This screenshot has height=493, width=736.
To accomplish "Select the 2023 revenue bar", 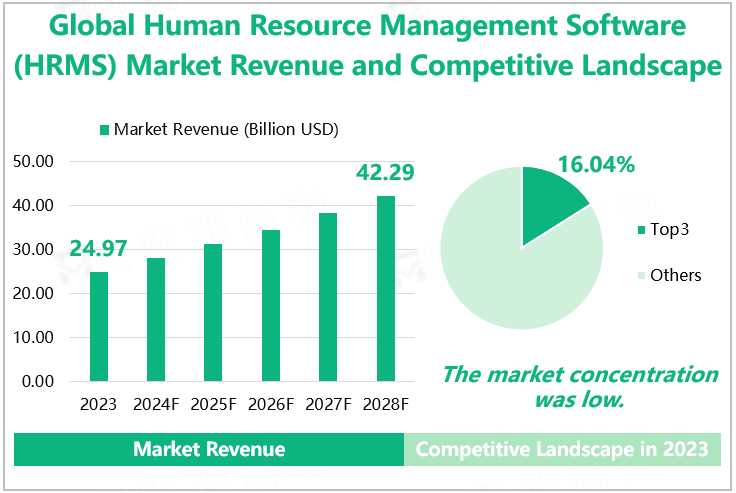I will pyautogui.click(x=99, y=326).
